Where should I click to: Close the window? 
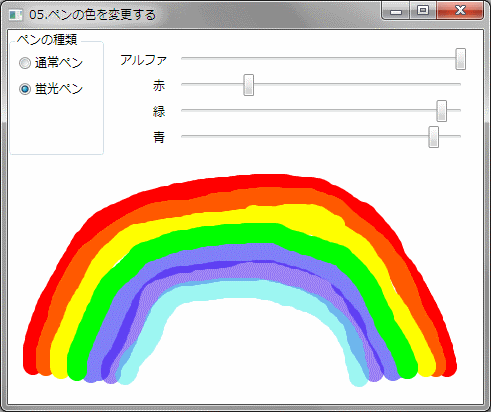pos(460,11)
